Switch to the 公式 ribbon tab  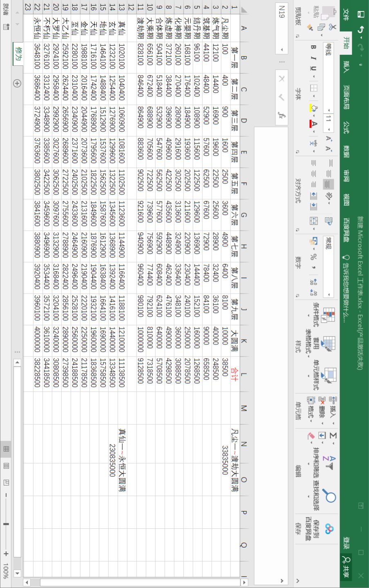click(x=346, y=127)
